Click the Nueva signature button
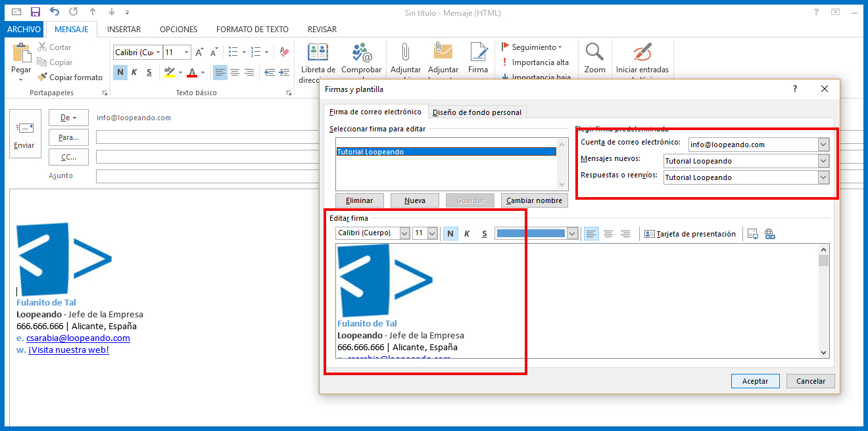This screenshot has width=868, height=431. click(x=415, y=200)
